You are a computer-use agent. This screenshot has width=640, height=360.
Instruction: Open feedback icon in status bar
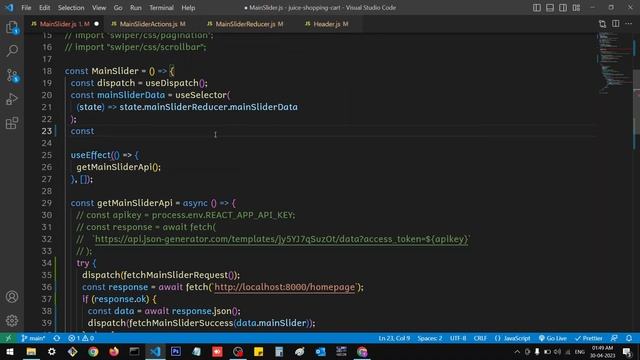click(614, 338)
